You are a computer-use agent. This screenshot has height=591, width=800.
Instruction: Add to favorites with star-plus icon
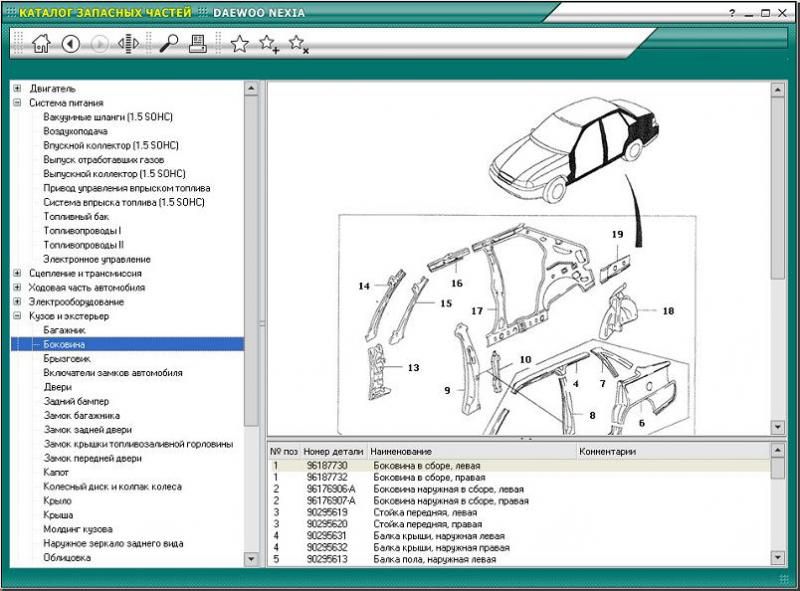pyautogui.click(x=269, y=43)
